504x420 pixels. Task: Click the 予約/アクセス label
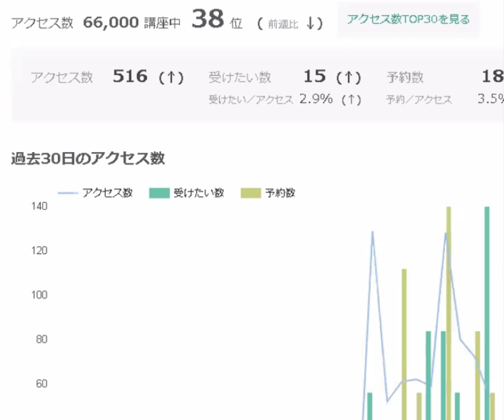[419, 100]
